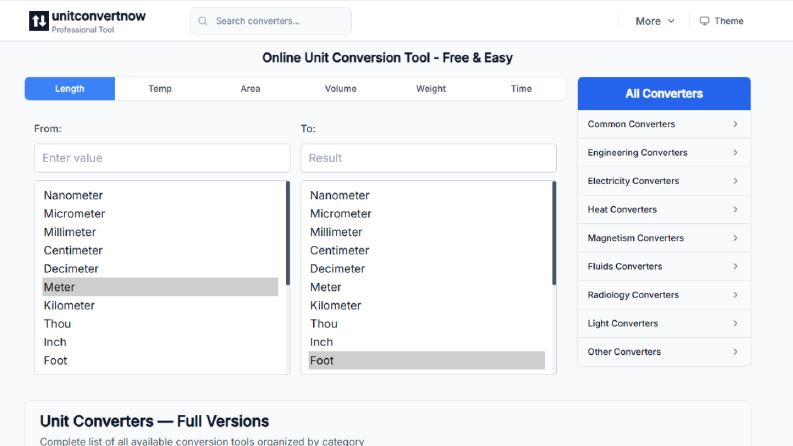Switch to the Temp tab

point(160,88)
